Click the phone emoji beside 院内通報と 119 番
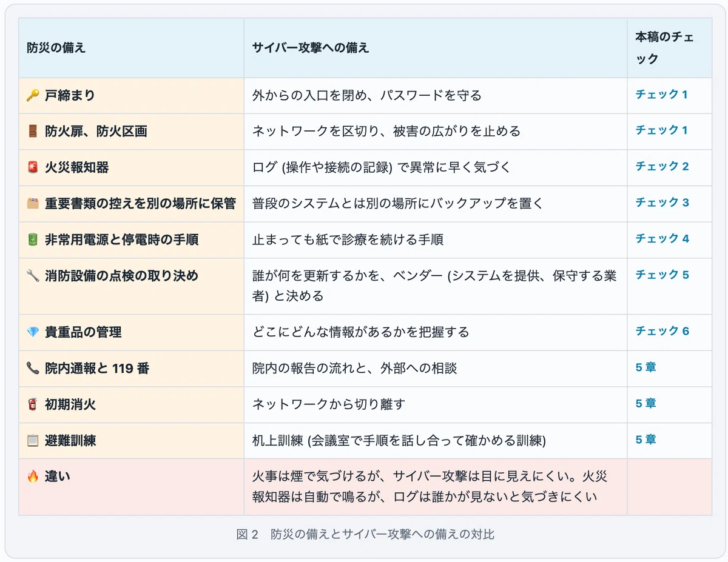The width and height of the screenshot is (728, 562). [x=33, y=368]
